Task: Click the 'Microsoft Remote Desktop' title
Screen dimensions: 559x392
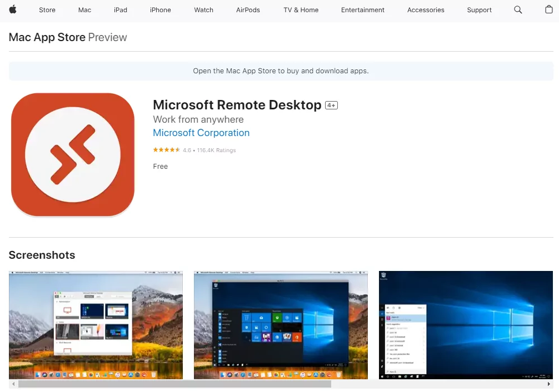Action: (x=237, y=105)
